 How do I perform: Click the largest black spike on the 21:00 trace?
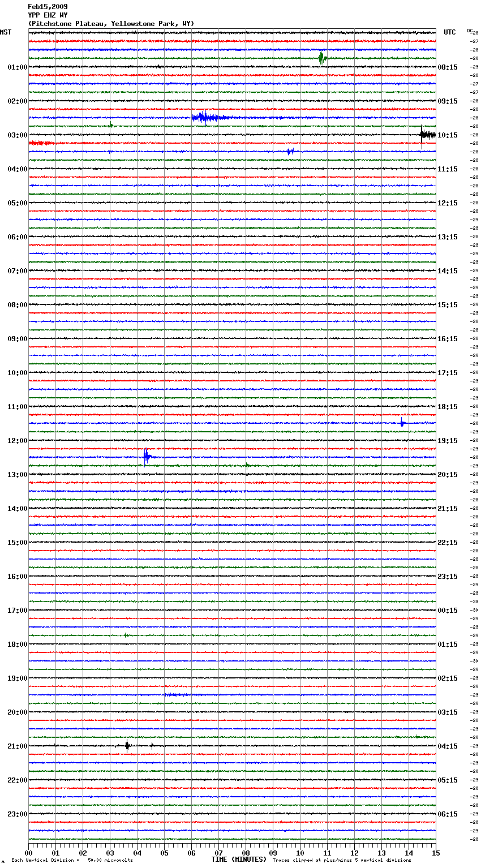(x=127, y=746)
